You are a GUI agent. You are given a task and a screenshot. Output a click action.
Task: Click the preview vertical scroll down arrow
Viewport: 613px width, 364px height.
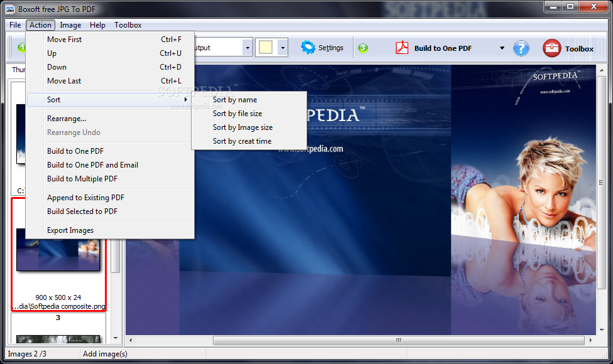602,330
